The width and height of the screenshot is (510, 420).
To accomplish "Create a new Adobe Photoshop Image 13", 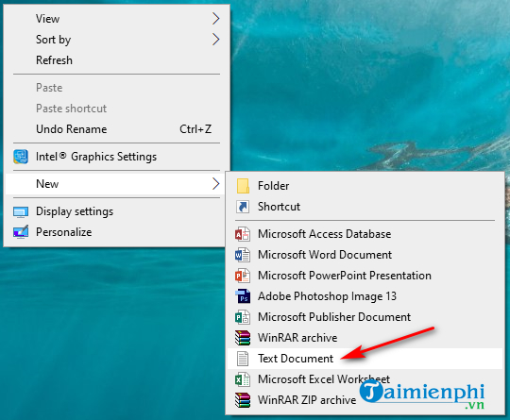I will 365,296.
